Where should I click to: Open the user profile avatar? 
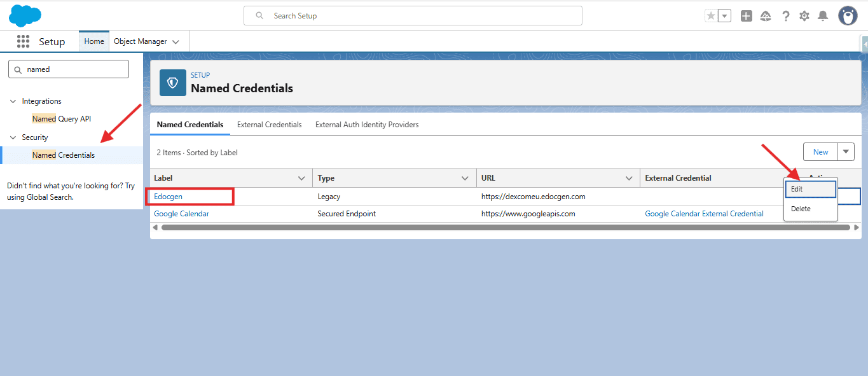848,16
